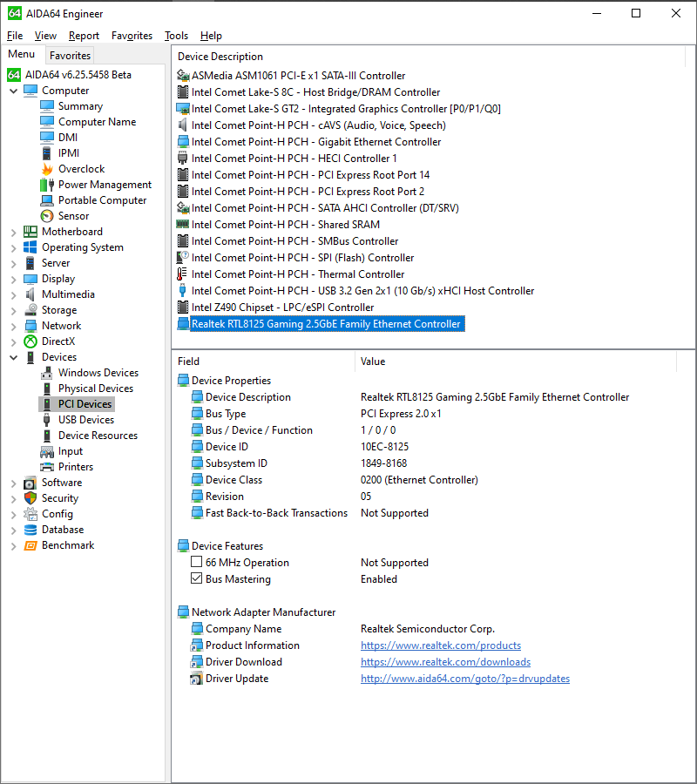Open the realtek.com/downloads link
Image resolution: width=697 pixels, height=784 pixels.
pyautogui.click(x=445, y=662)
